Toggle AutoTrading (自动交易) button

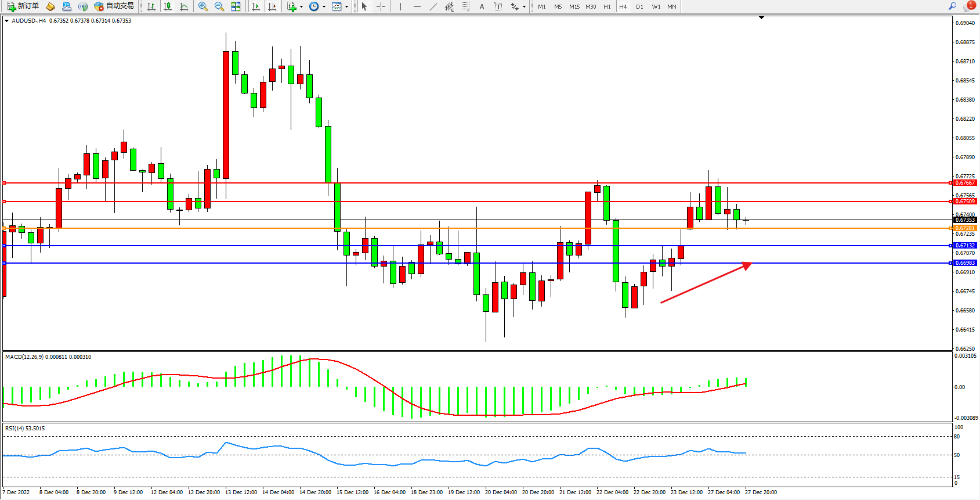114,6
